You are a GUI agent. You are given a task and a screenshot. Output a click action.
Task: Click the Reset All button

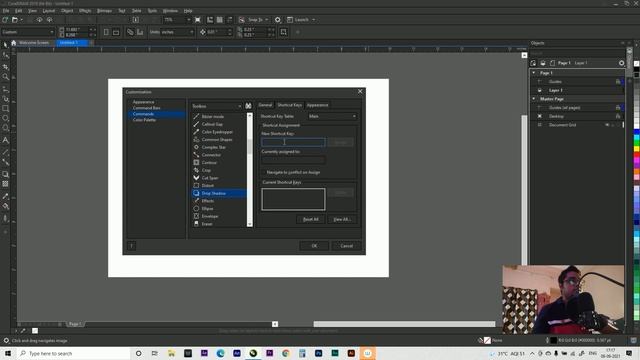pos(311,219)
